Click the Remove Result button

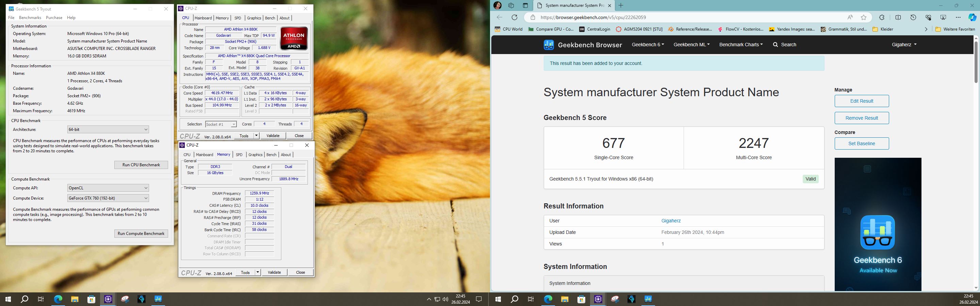pos(862,118)
